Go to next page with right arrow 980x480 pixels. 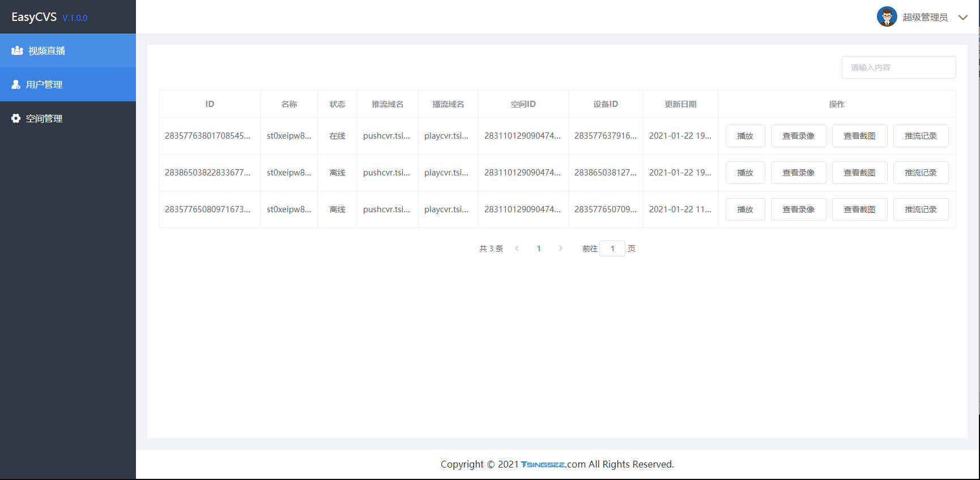[x=561, y=248]
